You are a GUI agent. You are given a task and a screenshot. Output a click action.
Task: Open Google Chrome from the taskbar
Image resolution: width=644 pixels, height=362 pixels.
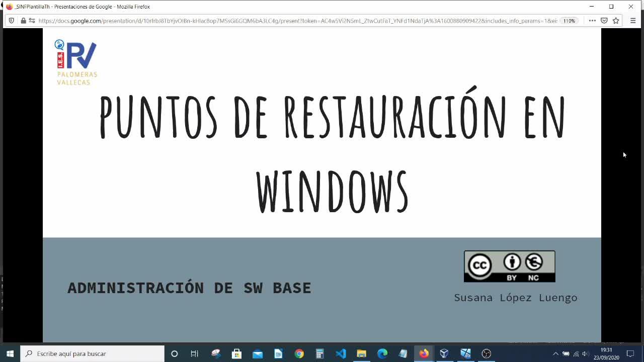click(x=299, y=353)
